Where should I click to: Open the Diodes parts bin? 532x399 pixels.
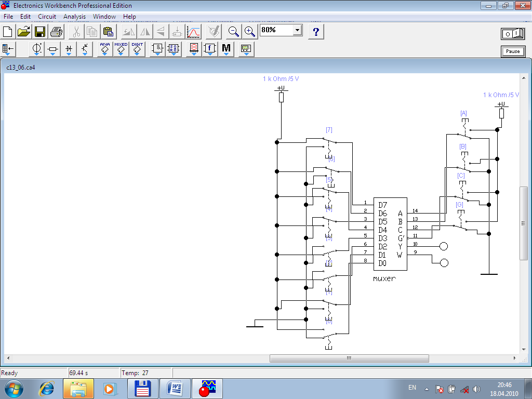(x=69, y=49)
